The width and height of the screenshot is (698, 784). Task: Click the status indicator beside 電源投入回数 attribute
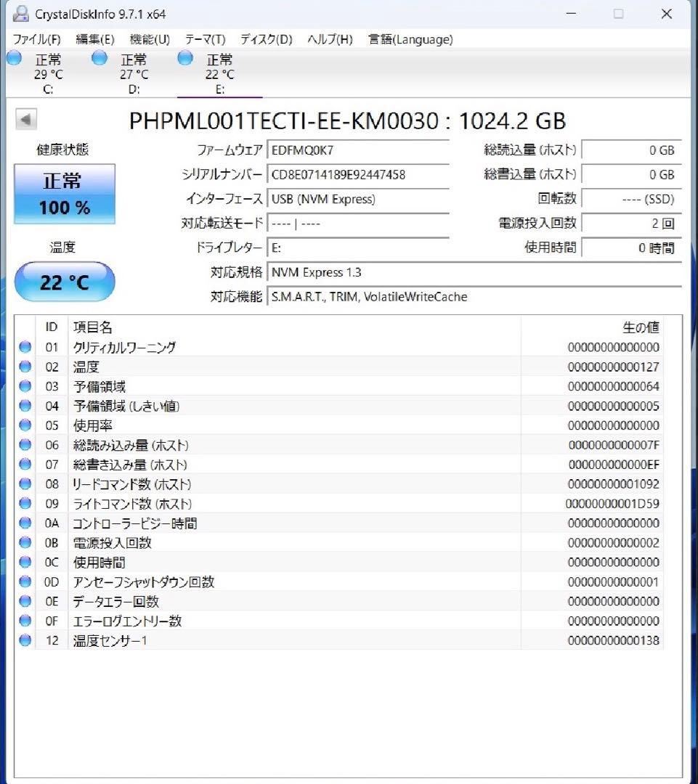[x=25, y=542]
